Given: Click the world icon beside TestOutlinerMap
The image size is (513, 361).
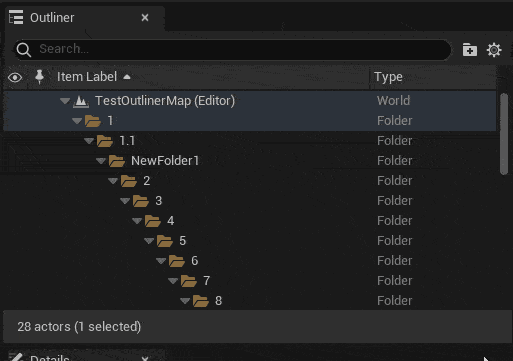Looking at the screenshot, I should (x=81, y=101).
